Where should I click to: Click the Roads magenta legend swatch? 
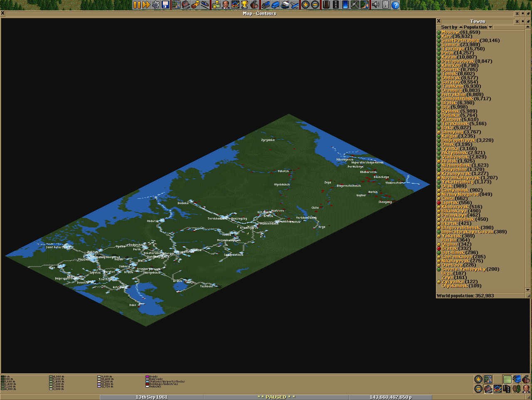147,377
